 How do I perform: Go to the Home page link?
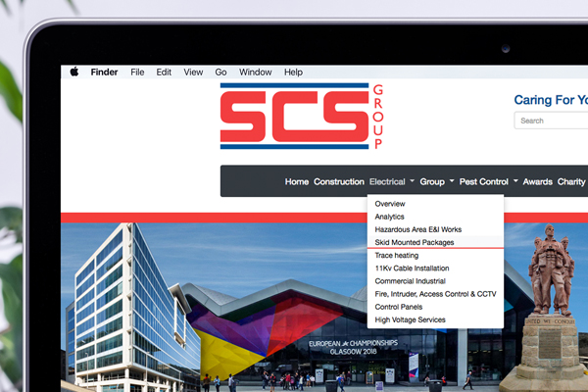296,181
